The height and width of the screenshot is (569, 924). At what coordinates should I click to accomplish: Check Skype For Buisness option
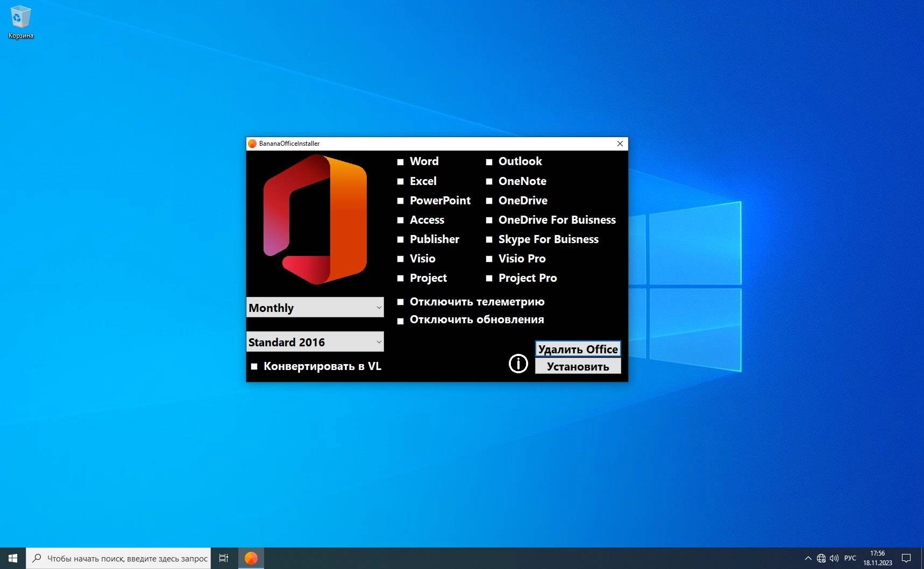pos(489,240)
